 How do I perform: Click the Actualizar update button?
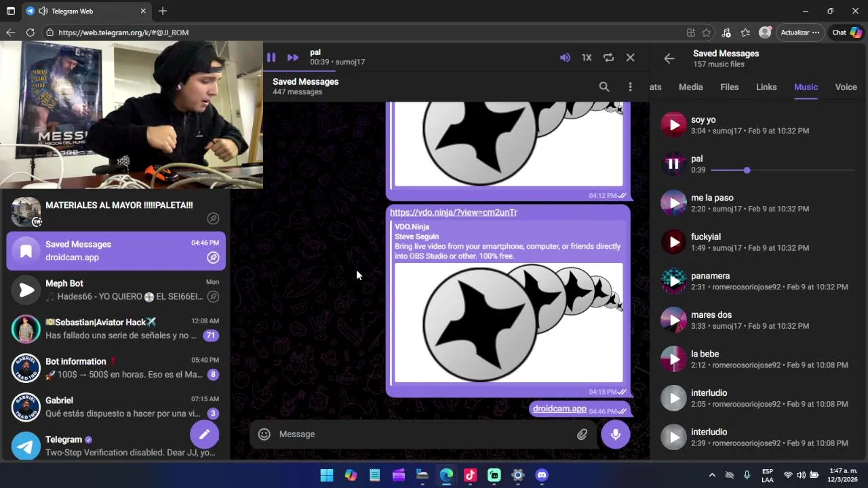tap(800, 32)
